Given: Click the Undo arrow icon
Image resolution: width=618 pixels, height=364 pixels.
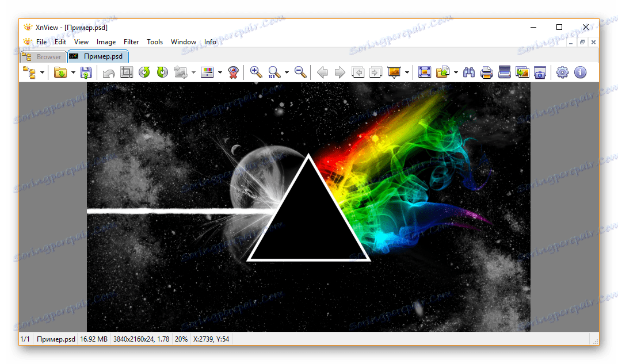Looking at the screenshot, I should pos(108,72).
